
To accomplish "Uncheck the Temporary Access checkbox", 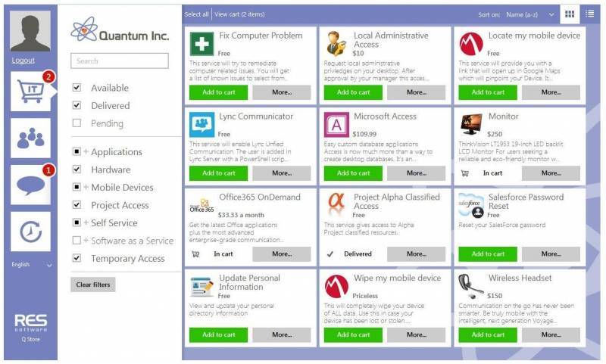I will point(77,258).
